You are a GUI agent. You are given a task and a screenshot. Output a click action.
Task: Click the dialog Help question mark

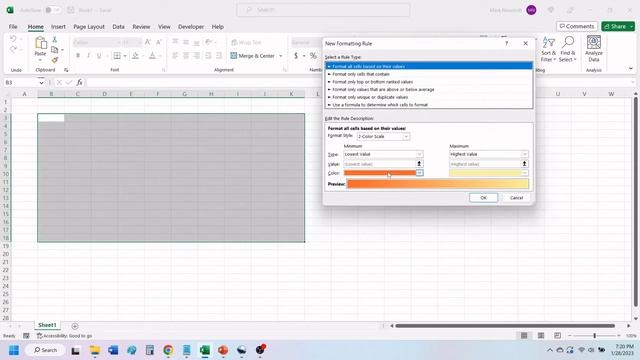507,43
